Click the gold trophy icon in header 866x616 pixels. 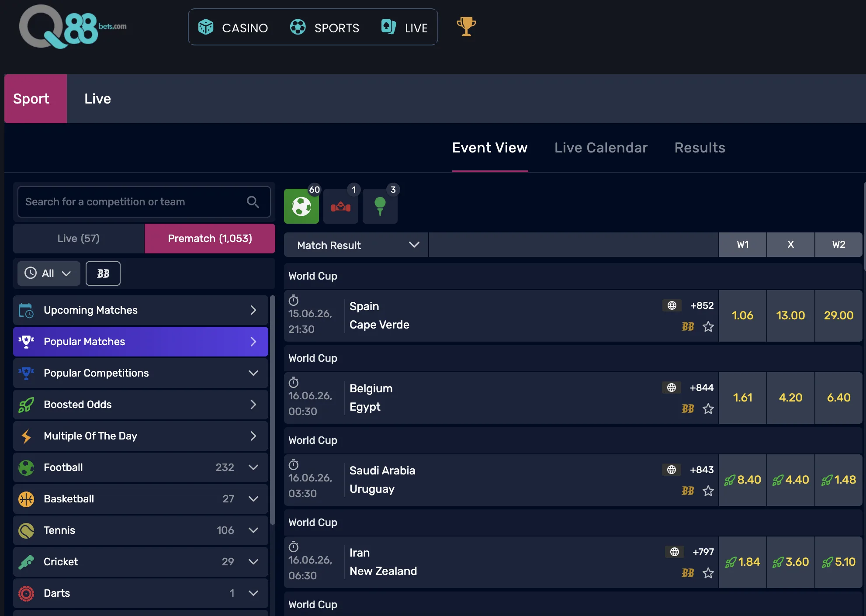coord(466,27)
